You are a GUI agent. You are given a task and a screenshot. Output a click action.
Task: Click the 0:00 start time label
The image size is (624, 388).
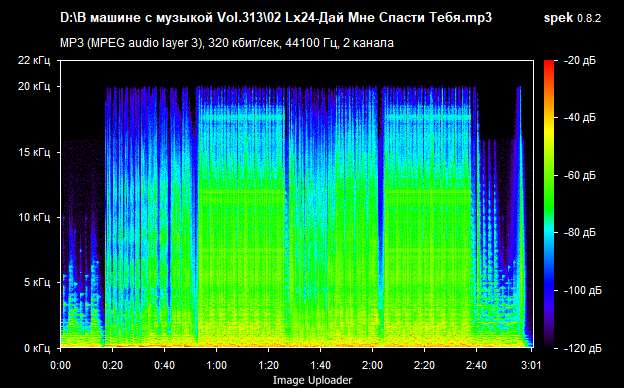(60, 365)
